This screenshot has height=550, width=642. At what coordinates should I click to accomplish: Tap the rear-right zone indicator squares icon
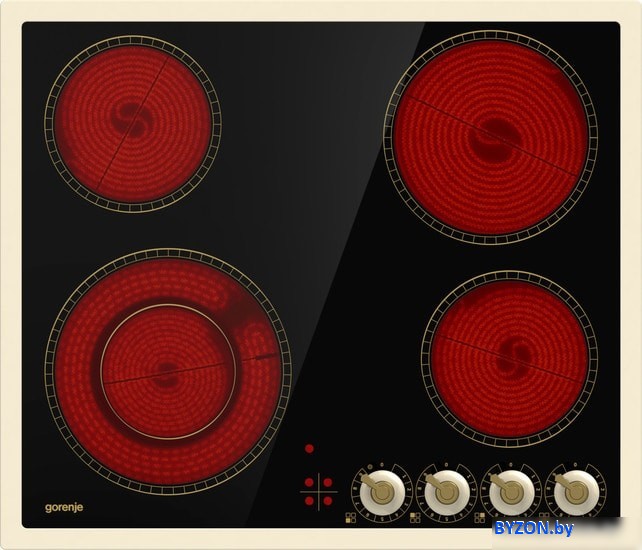pyautogui.click(x=479, y=518)
